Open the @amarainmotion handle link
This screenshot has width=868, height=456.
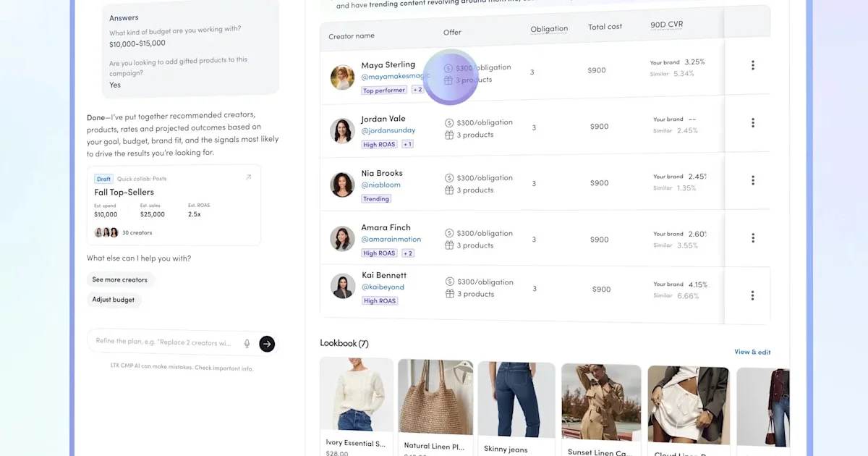(391, 240)
